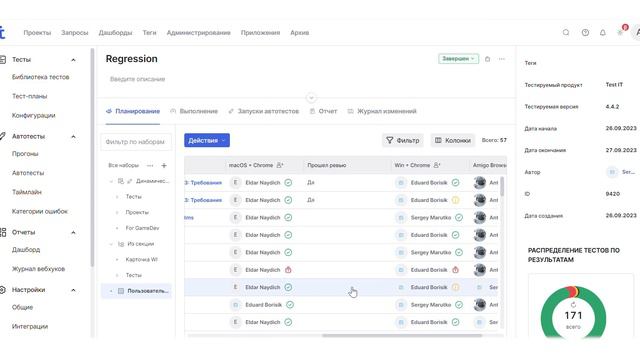640x360 pixels.
Task: Go to Библиотека тестов in sidebar
Action: click(40, 77)
